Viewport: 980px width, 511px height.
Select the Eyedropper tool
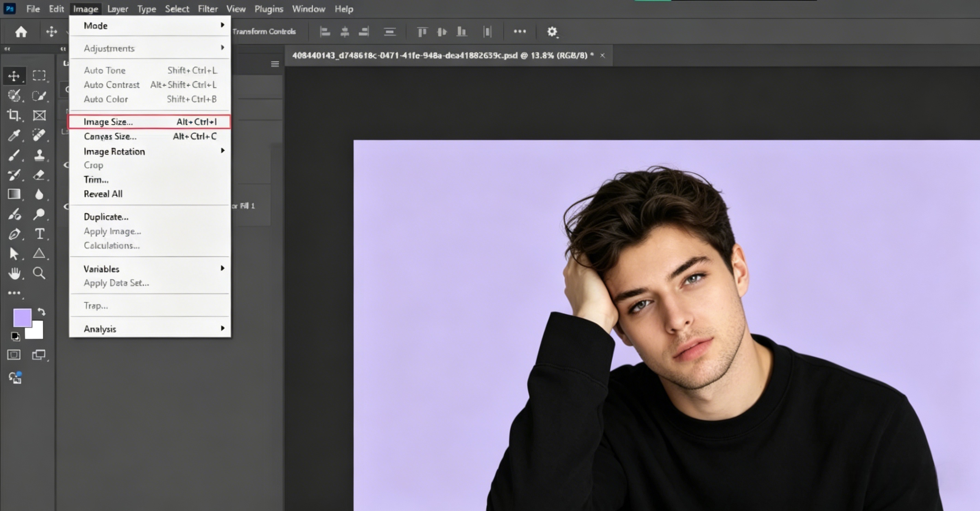tap(14, 136)
